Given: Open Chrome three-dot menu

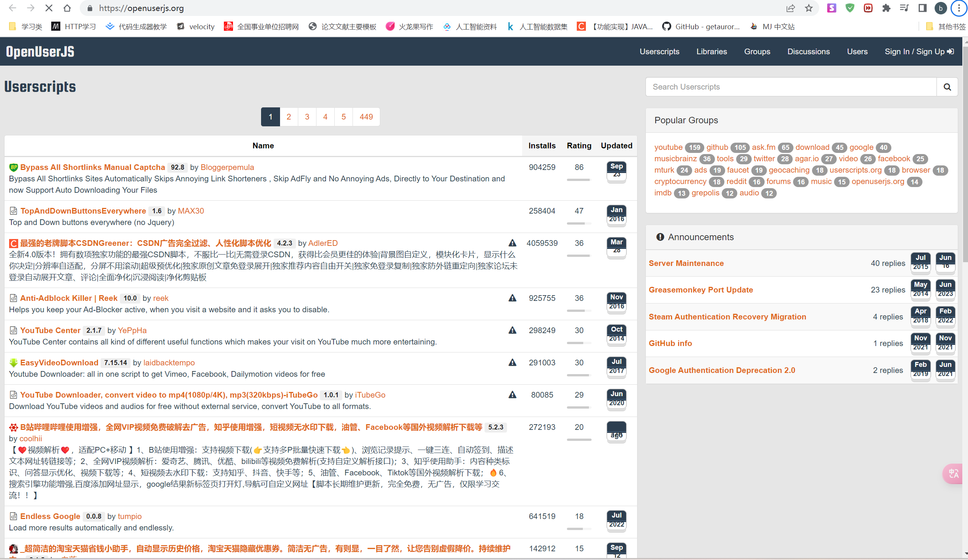Looking at the screenshot, I should [x=959, y=8].
